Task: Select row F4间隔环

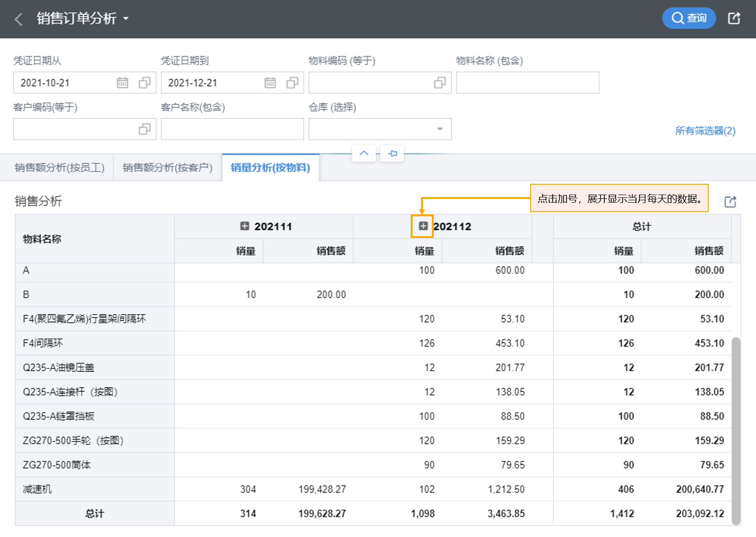Action: [x=373, y=343]
